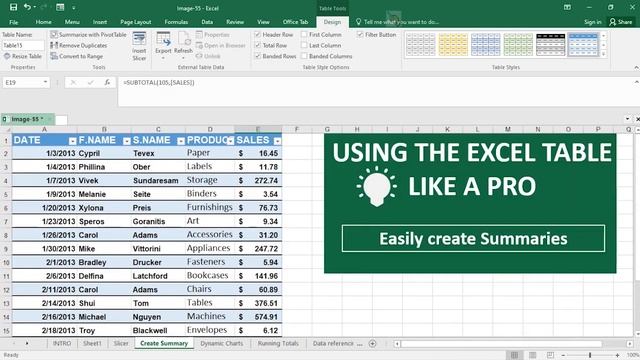
Task: Click Sign in link
Action: (592, 22)
